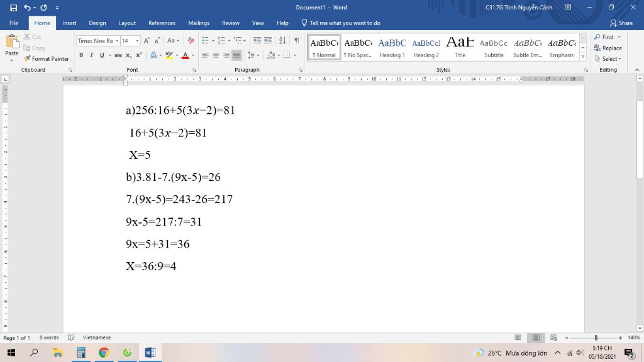Open Chrome from the taskbar

104,353
